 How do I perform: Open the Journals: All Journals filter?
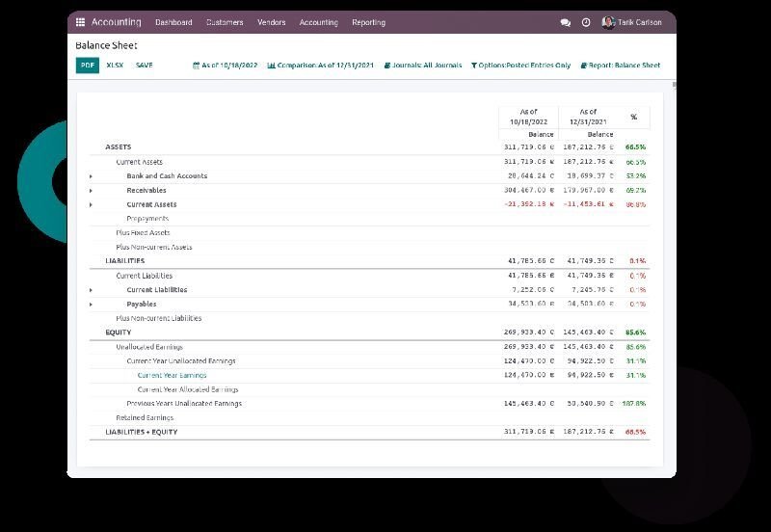coord(422,66)
